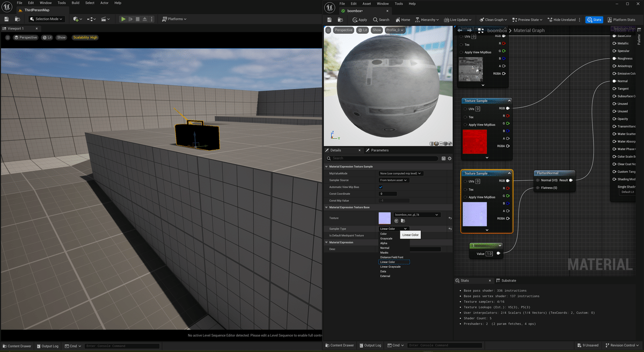Stop the play session
The image size is (644, 352).
137,19
